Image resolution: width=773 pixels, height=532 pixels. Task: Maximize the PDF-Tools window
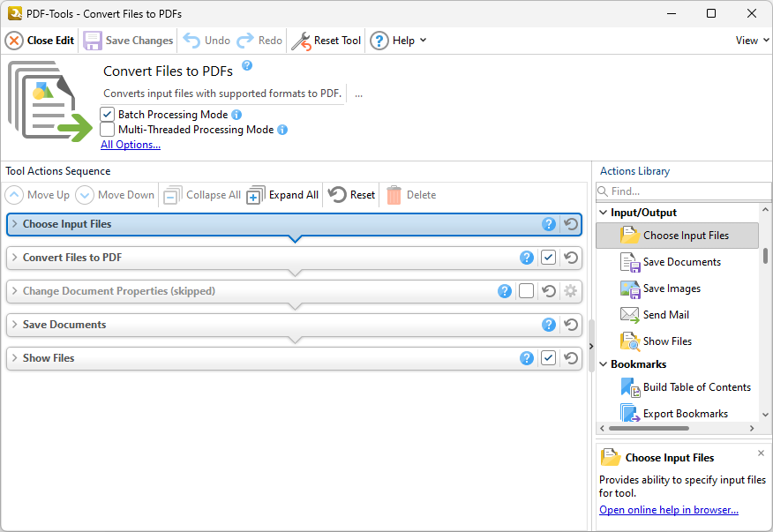tap(711, 13)
